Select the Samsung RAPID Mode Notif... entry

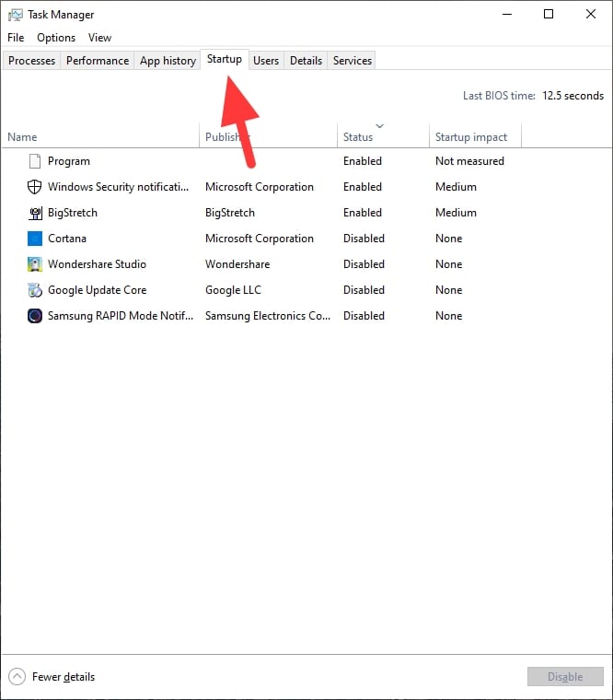tap(121, 316)
